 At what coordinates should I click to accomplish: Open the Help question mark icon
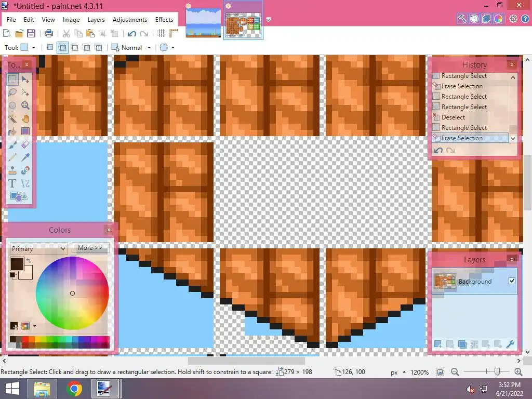pyautogui.click(x=525, y=19)
